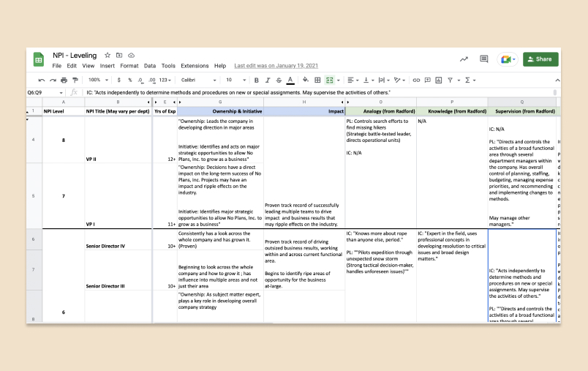Image resolution: width=588 pixels, height=371 pixels.
Task: Open text wrapping dropdown
Action: (x=384, y=80)
